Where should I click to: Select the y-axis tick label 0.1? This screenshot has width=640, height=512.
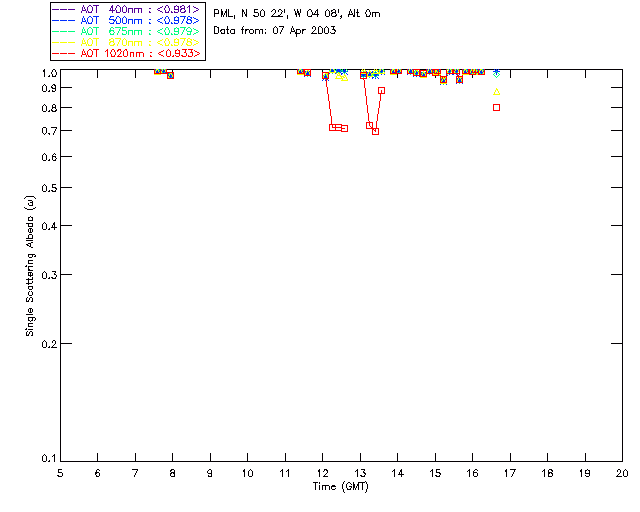pyautogui.click(x=49, y=459)
